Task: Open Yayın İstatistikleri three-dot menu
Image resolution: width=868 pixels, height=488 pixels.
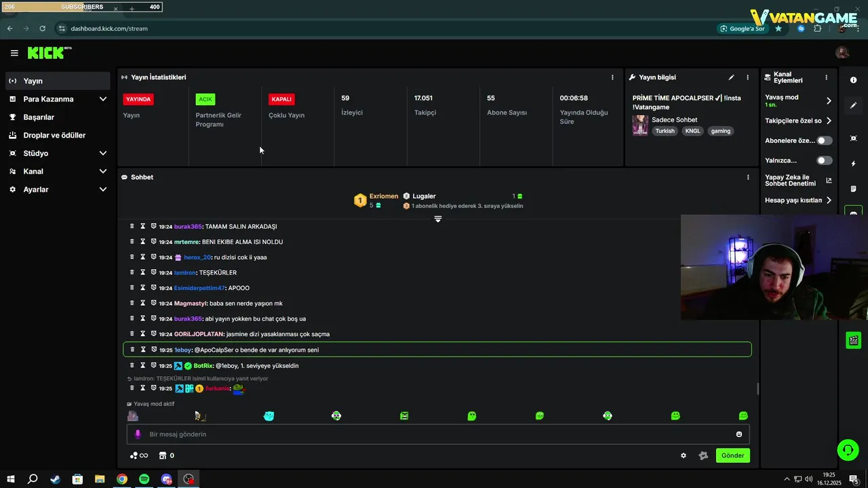Action: tap(612, 77)
